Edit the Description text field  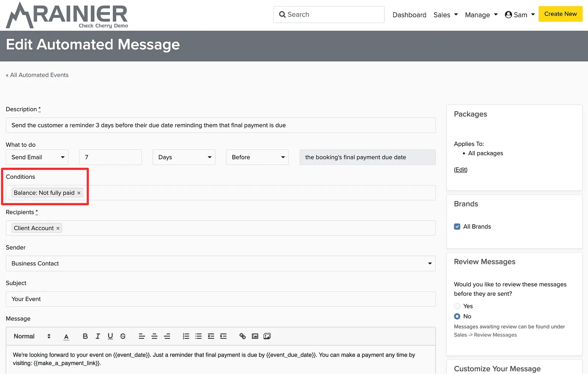[x=221, y=125]
